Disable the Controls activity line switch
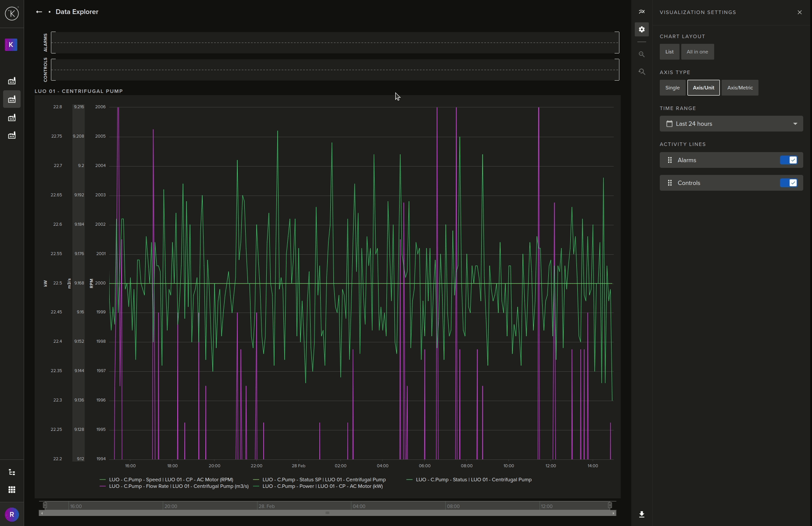 (788, 183)
